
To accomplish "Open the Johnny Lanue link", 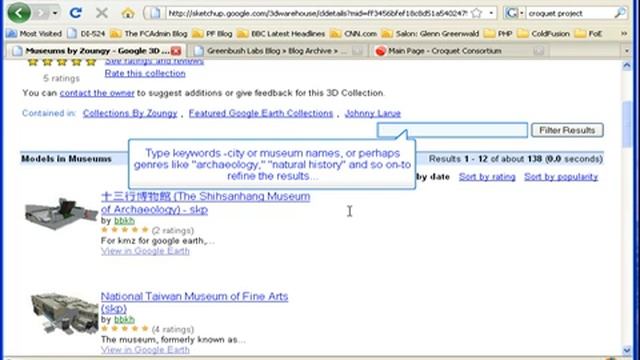I will tap(373, 113).
